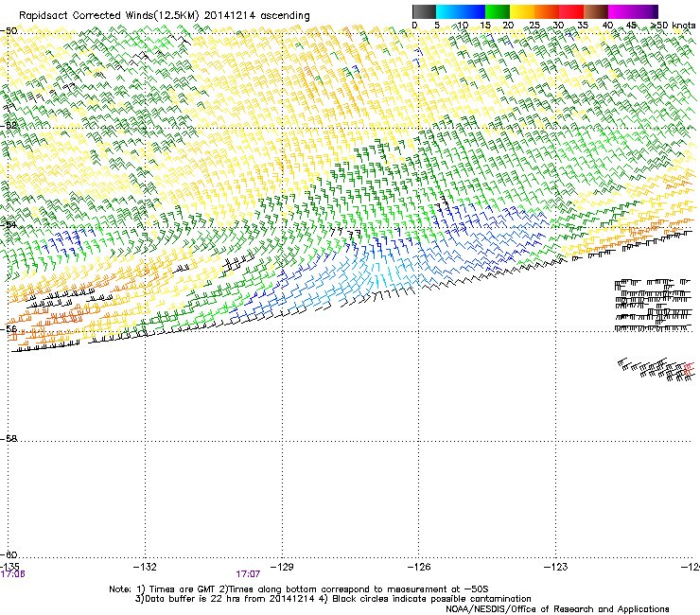This screenshot has height=615, width=700.
Task: Click the purple 17:06 time label
Action: (12, 574)
